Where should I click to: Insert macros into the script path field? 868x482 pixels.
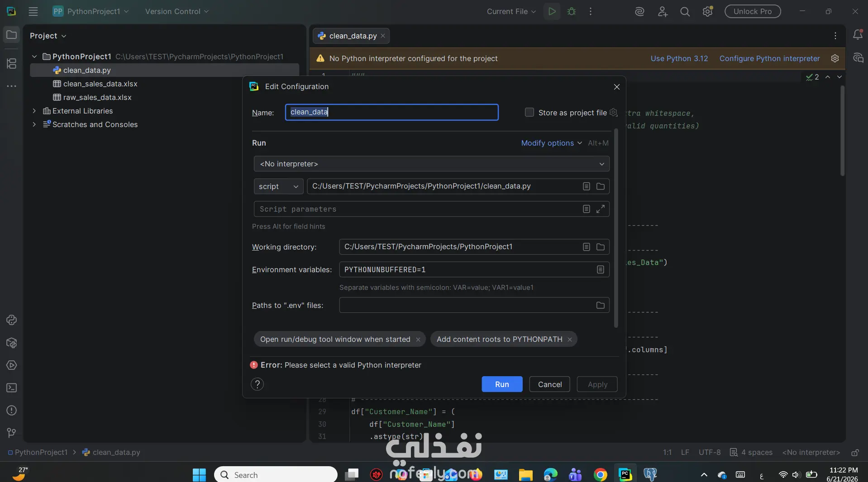(x=587, y=186)
